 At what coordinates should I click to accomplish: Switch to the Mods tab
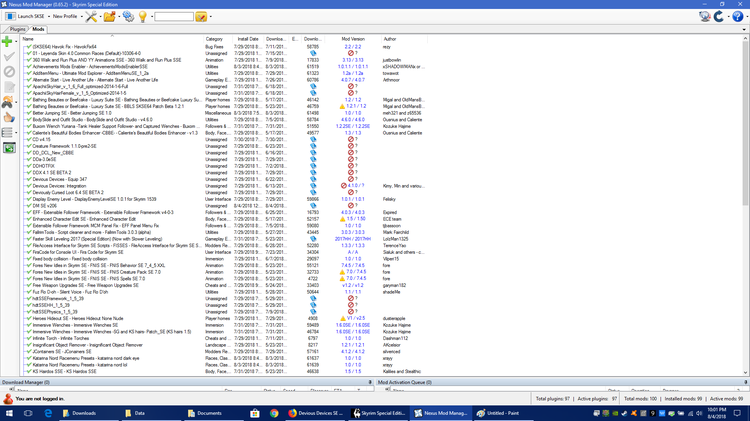[x=38, y=29]
